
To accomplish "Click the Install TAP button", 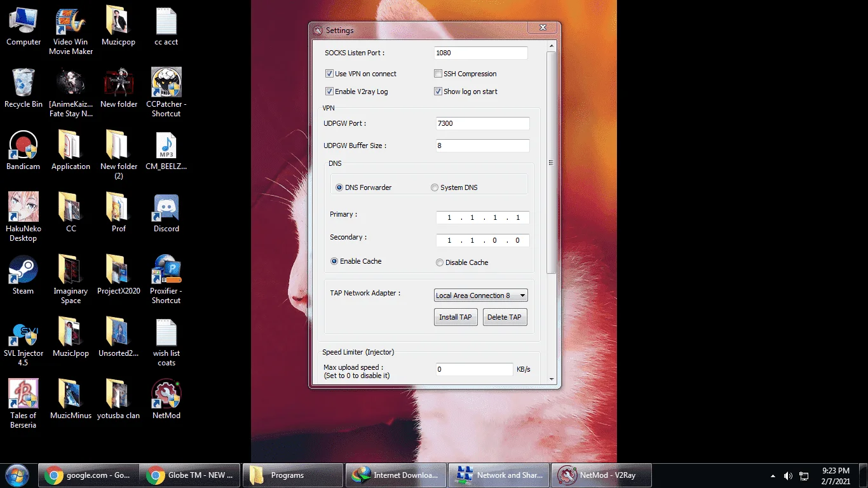I will 456,317.
